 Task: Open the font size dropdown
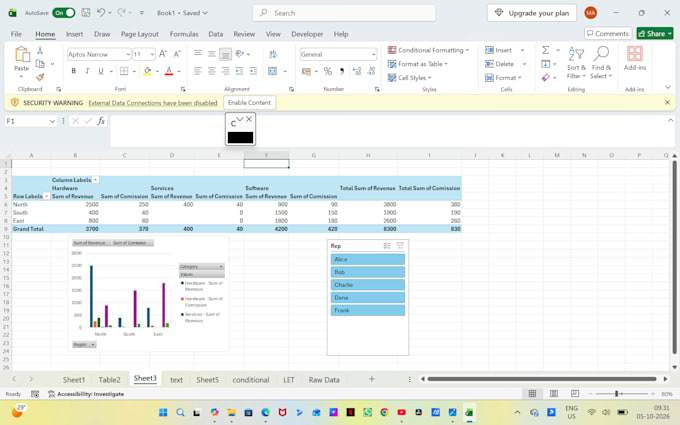pos(152,54)
